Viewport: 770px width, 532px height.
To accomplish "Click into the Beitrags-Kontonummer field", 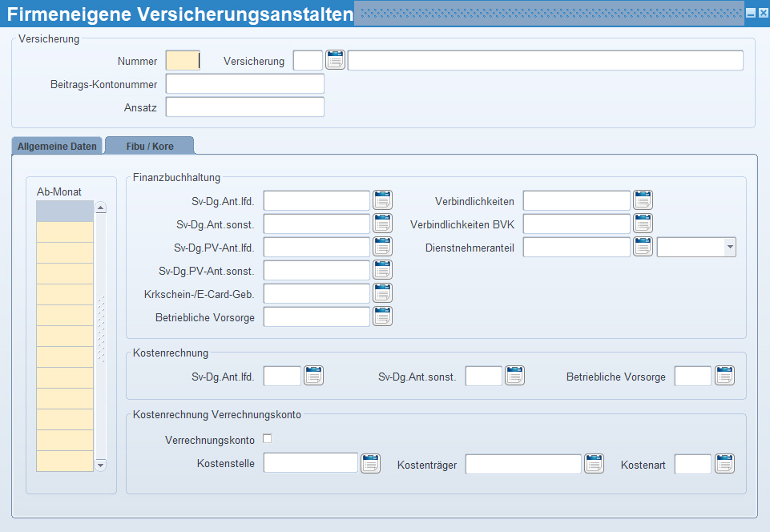I will click(x=244, y=84).
